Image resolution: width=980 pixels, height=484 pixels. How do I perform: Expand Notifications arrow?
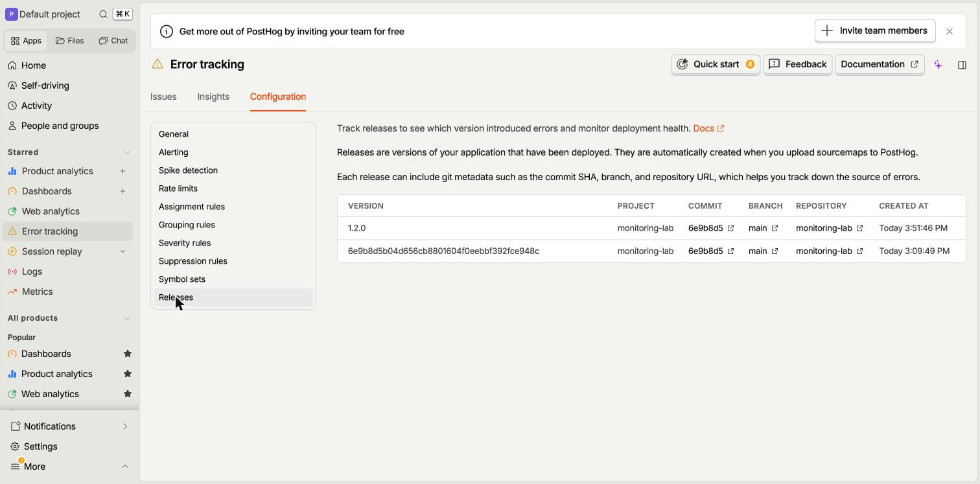pyautogui.click(x=125, y=426)
